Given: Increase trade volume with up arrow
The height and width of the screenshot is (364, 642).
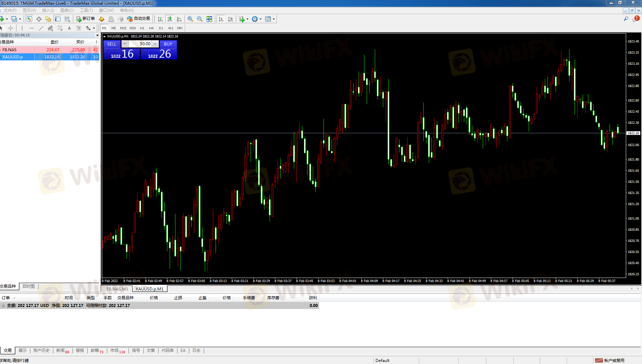Looking at the screenshot, I should [155, 44].
